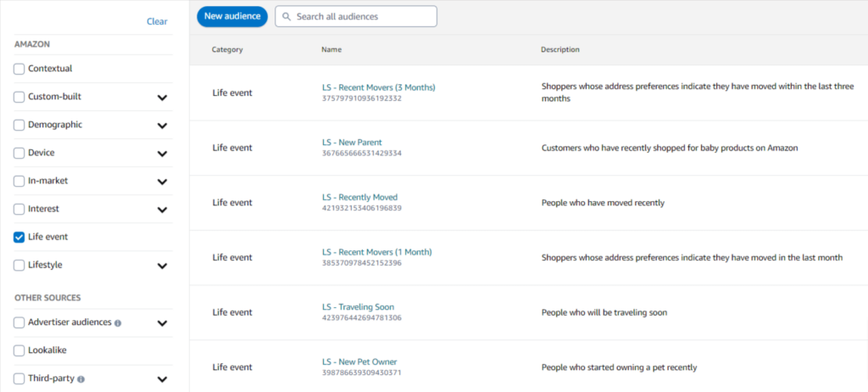Expand the Lifestyle category chevron
This screenshot has height=392, width=868.
click(162, 266)
